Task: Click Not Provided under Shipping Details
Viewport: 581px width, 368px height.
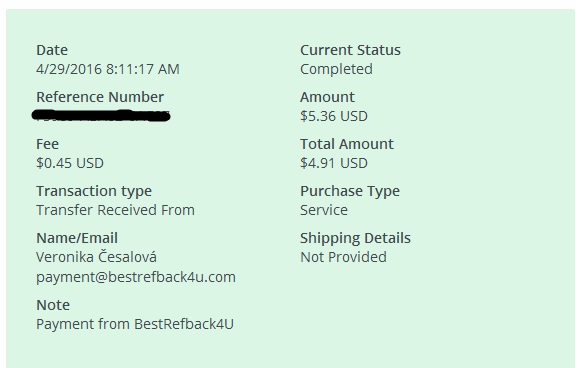Action: 343,257
